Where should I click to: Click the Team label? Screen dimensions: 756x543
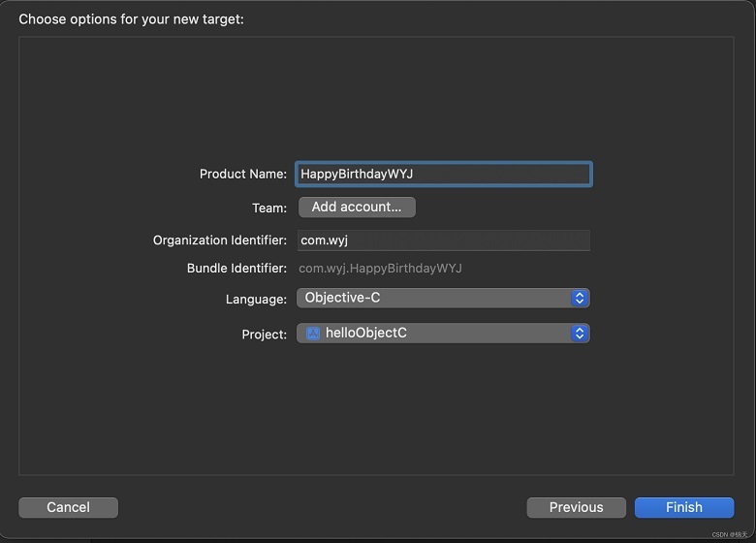269,208
